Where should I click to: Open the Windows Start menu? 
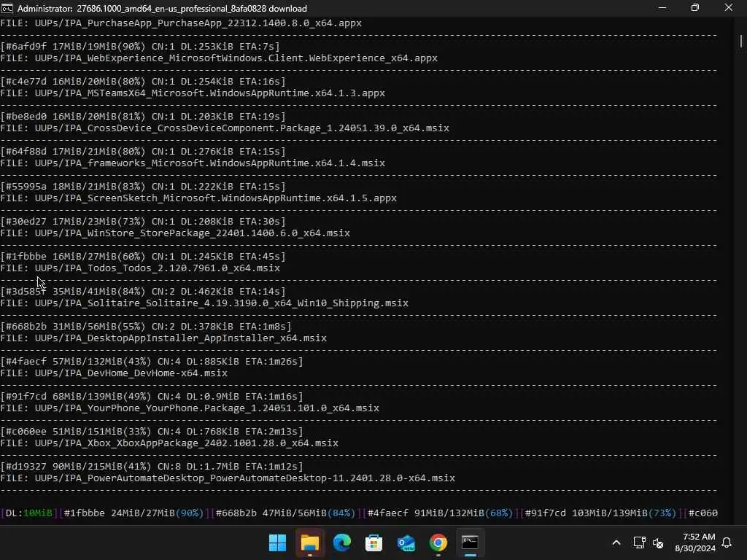[x=277, y=542]
